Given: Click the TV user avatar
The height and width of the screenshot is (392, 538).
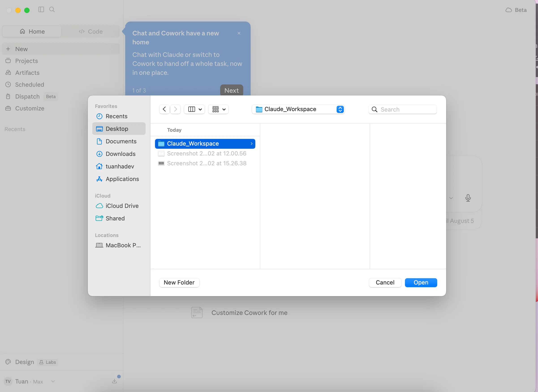Looking at the screenshot, I should pos(8,381).
